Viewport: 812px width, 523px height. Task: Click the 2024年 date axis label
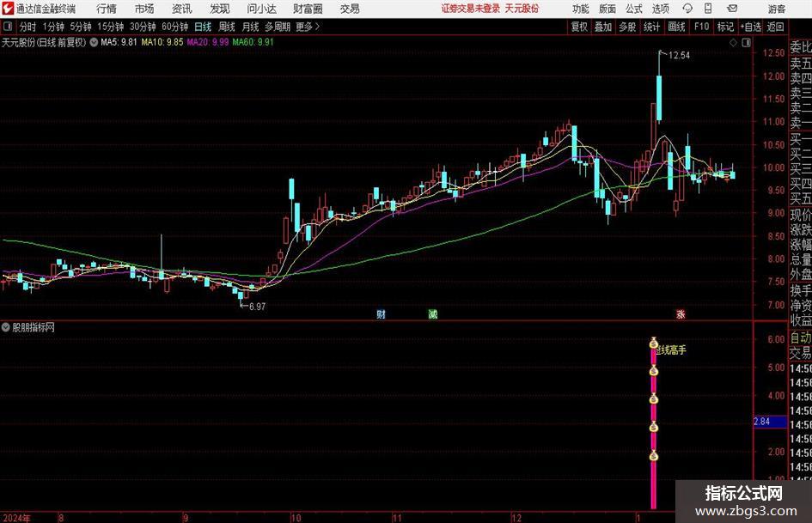pyautogui.click(x=16, y=518)
